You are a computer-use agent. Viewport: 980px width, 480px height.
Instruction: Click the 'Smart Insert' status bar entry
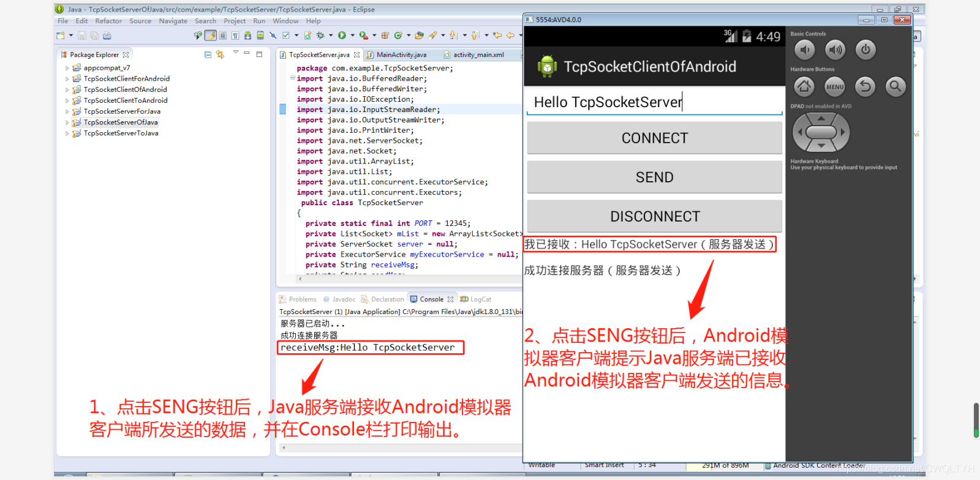click(604, 465)
